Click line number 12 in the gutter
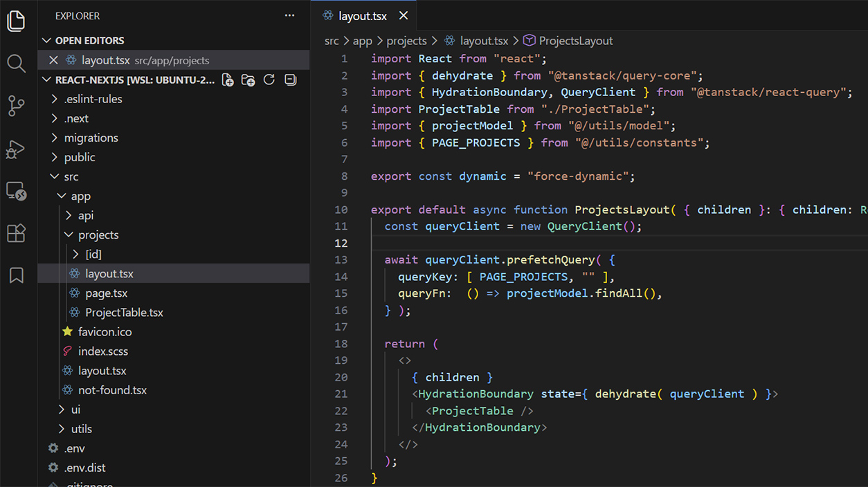Screen dimensions: 868x487 point(341,243)
